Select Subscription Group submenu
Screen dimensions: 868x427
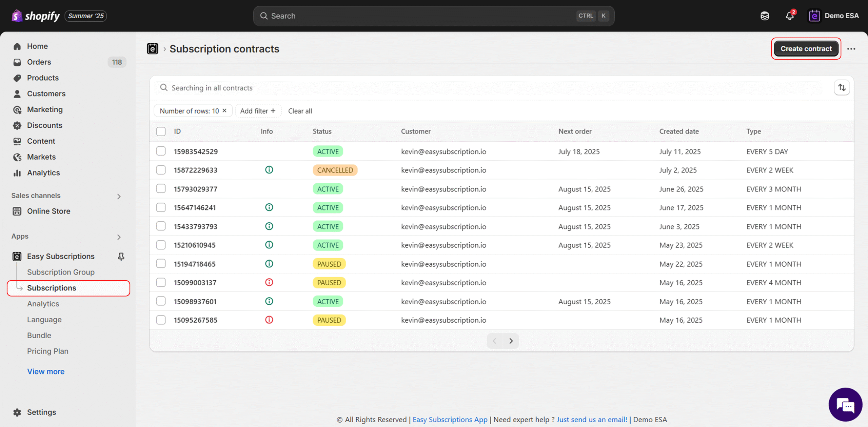(61, 272)
